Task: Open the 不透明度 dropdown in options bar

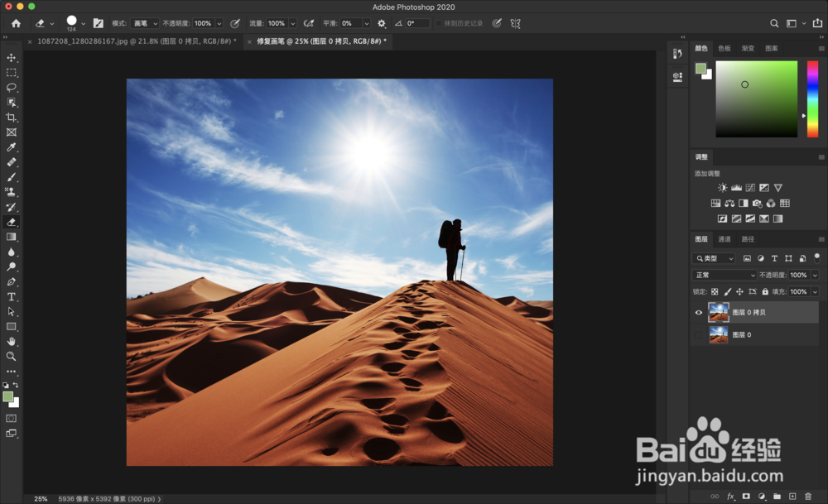Action: pos(219,23)
